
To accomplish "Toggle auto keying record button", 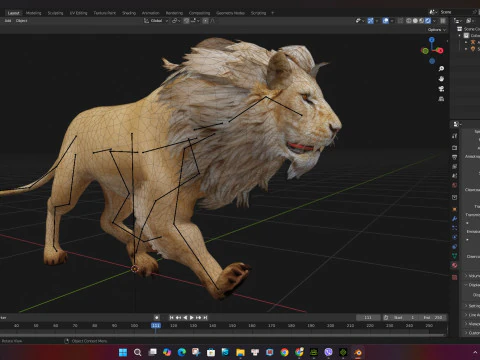I will pos(157,317).
